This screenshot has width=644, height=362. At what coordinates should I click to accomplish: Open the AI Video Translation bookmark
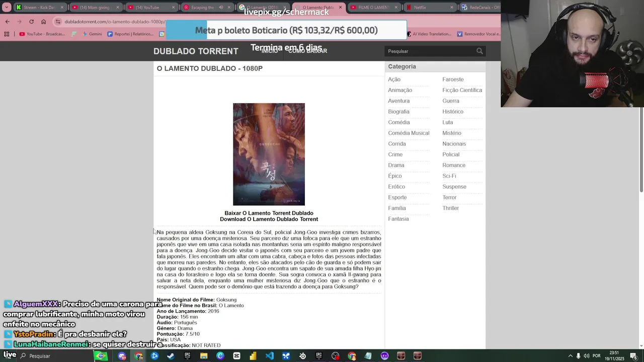click(428, 34)
